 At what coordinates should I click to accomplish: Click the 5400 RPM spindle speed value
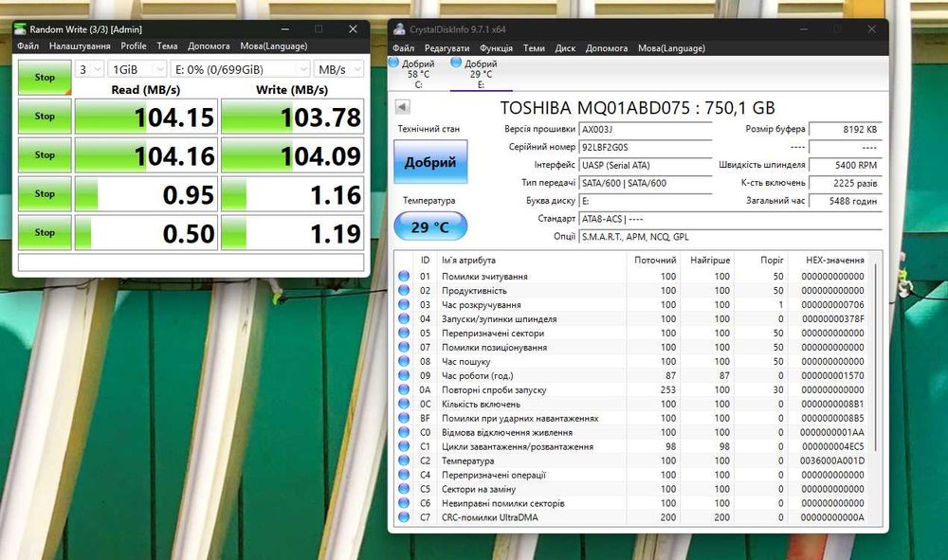(846, 165)
